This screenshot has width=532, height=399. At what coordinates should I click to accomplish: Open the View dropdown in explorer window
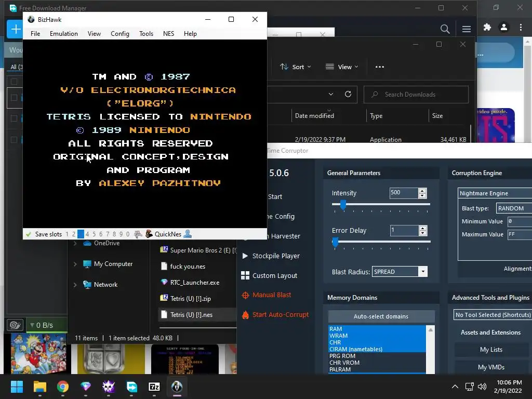pyautogui.click(x=342, y=67)
